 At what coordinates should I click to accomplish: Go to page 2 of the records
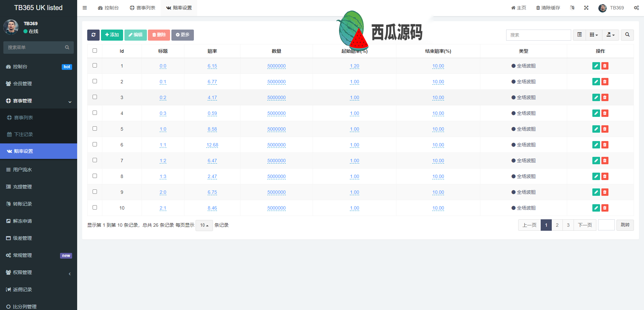557,225
